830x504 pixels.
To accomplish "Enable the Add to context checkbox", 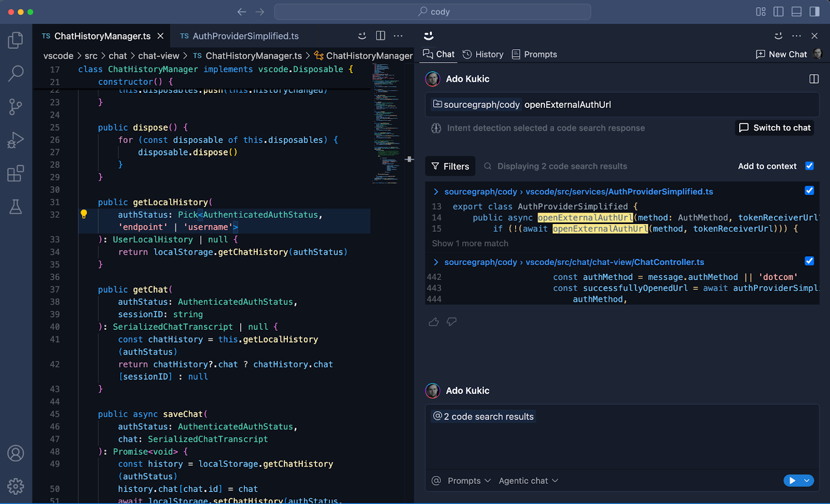I will 809,166.
